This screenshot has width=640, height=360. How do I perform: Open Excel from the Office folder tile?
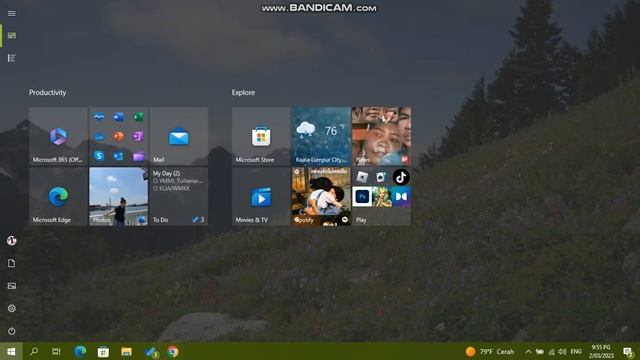click(138, 117)
